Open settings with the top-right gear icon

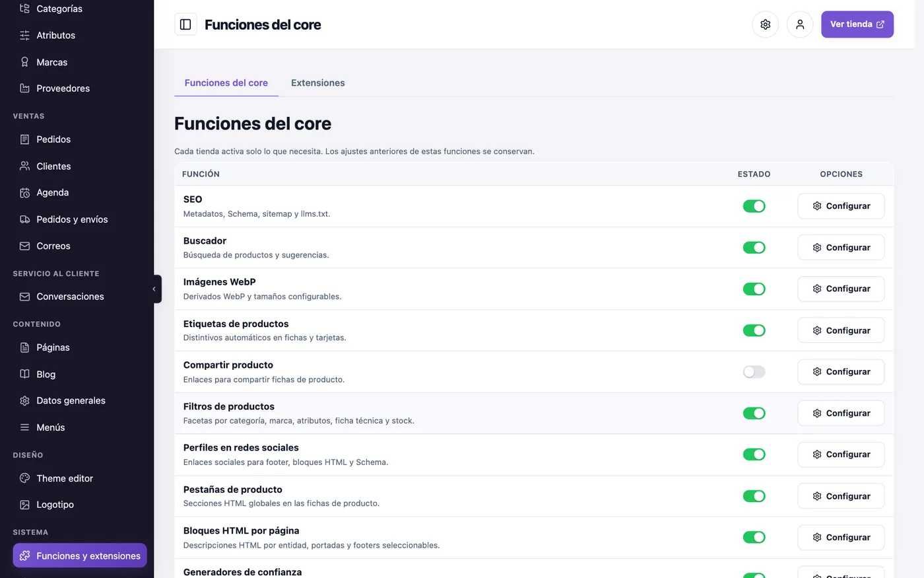766,24
